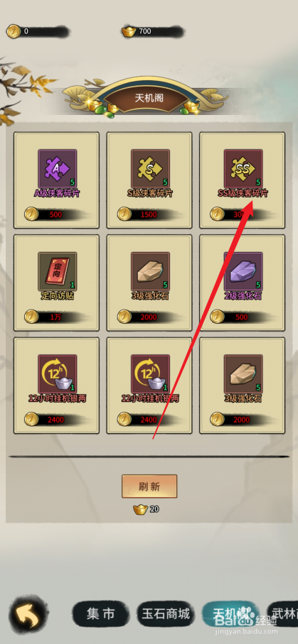Tap the gold coin balance at top left
298x644 pixels.
(37, 31)
